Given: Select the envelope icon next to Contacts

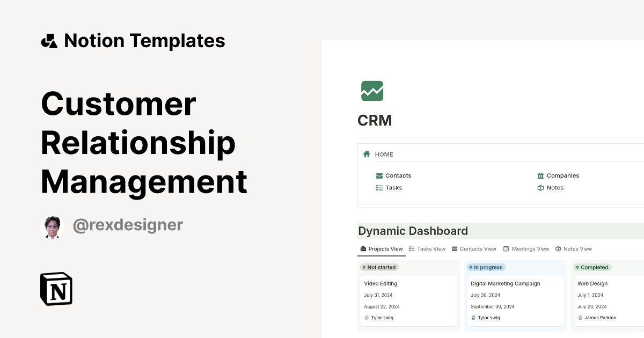Looking at the screenshot, I should [x=379, y=175].
